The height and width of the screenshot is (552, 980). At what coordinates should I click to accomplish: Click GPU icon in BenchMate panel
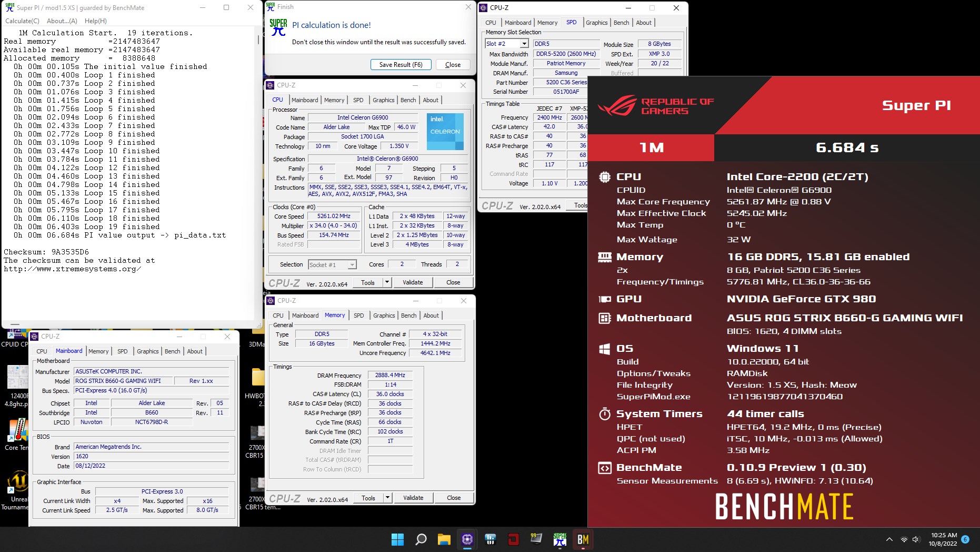tap(605, 299)
